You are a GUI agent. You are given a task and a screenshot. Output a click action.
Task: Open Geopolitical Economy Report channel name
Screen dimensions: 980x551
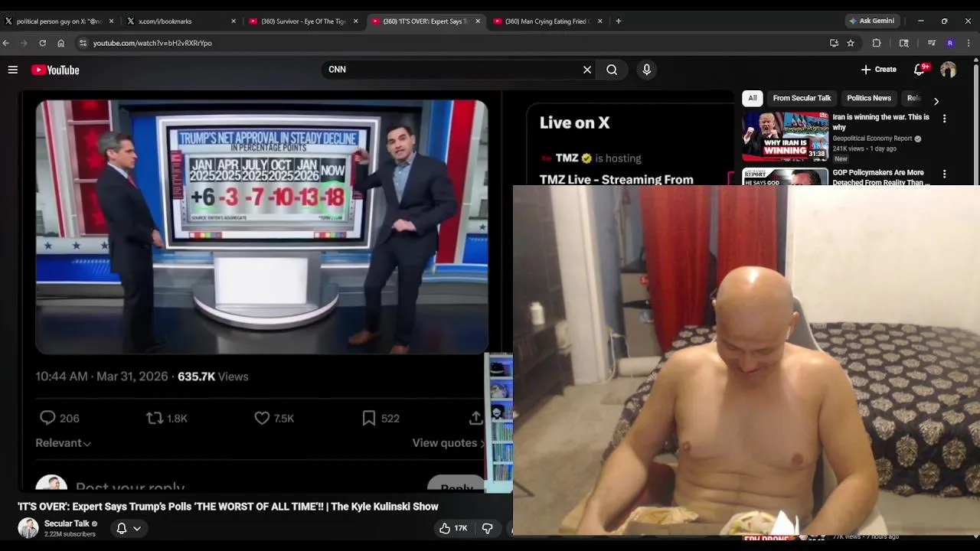coord(872,139)
